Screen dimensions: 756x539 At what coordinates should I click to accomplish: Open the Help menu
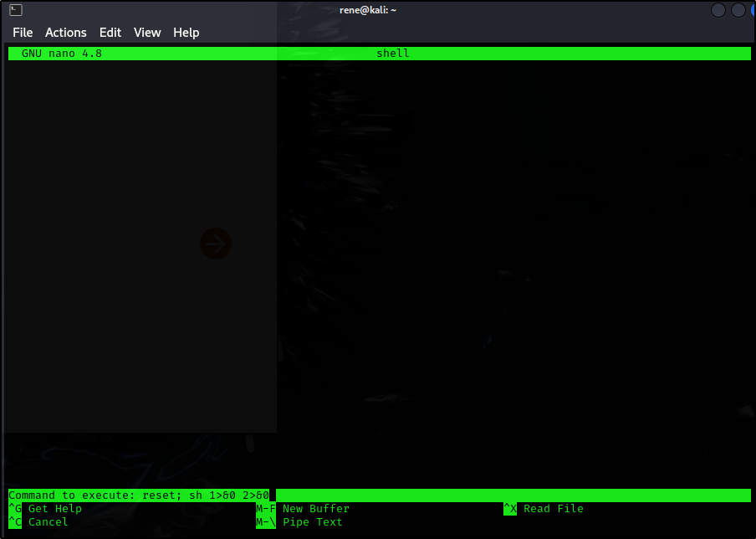coord(186,33)
